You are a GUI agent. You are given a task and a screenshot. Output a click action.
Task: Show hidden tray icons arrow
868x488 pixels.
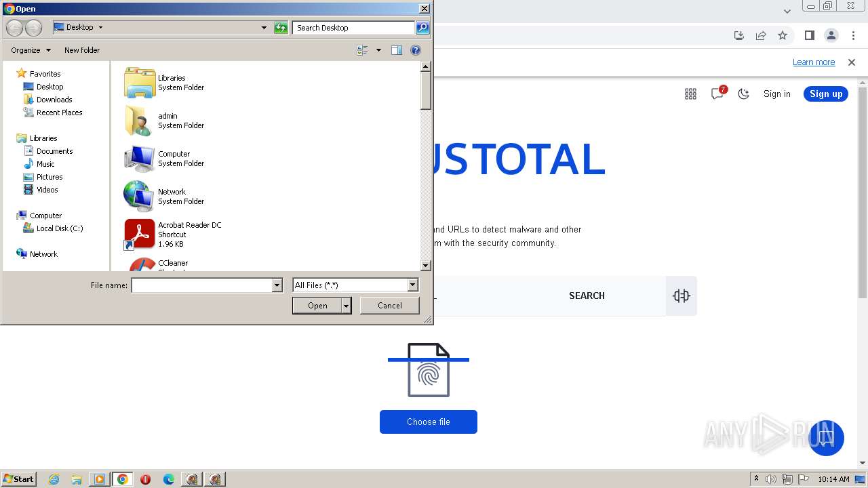click(x=756, y=479)
